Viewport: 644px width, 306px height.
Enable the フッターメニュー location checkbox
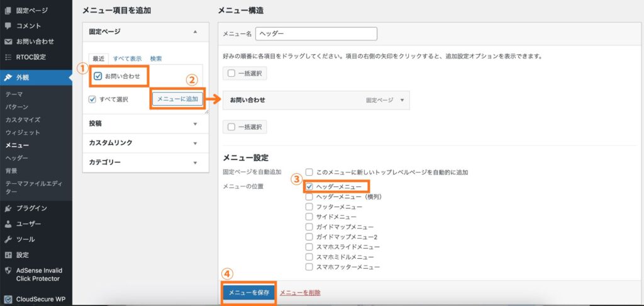click(309, 207)
